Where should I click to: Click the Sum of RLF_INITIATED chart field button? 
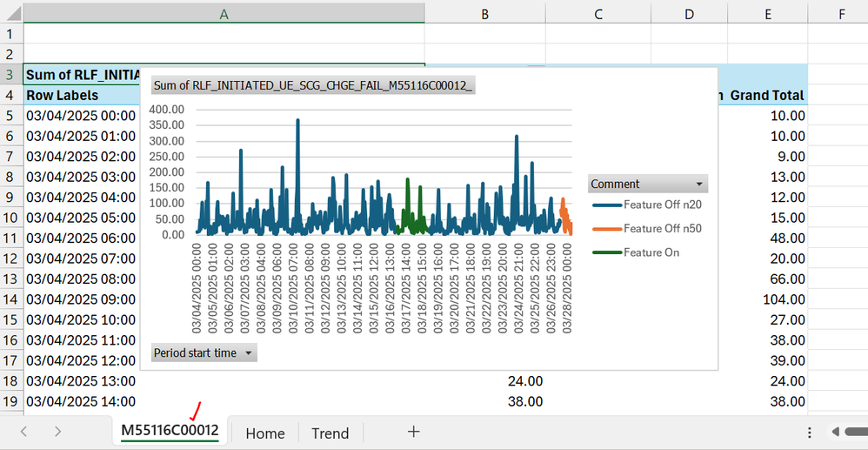pyautogui.click(x=314, y=85)
